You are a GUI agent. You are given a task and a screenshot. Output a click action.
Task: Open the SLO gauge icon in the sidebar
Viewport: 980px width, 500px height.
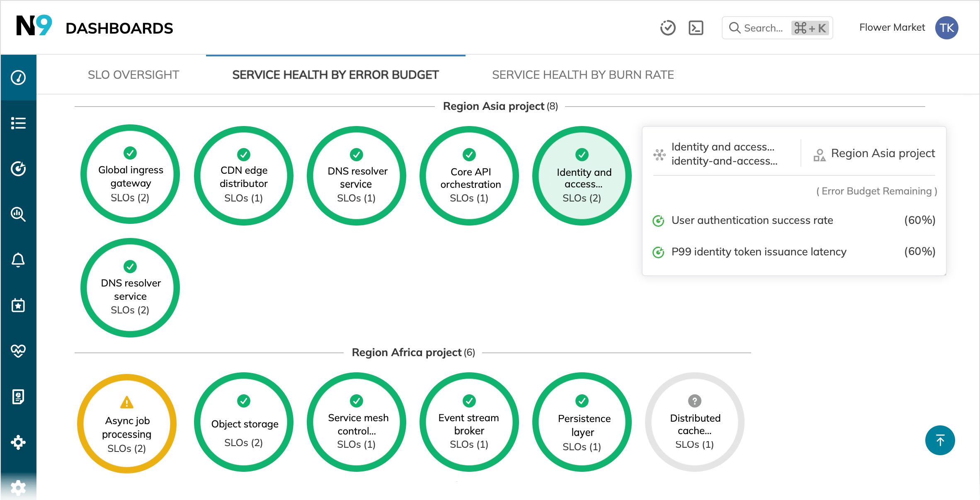coord(18,169)
